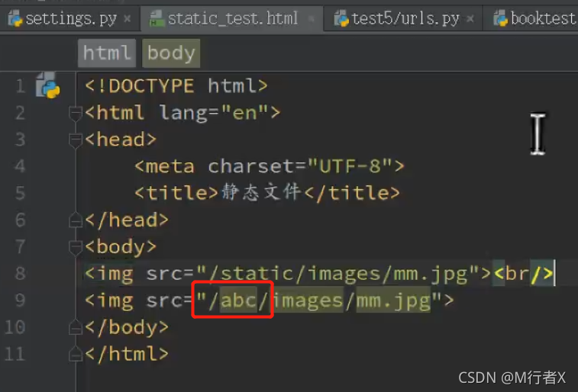Click the closing title tag
The width and height of the screenshot is (578, 392).
pyautogui.click(x=352, y=193)
